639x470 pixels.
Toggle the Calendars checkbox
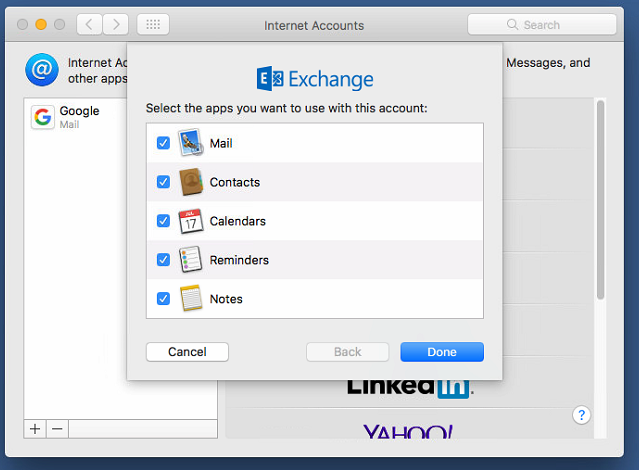pyautogui.click(x=163, y=221)
